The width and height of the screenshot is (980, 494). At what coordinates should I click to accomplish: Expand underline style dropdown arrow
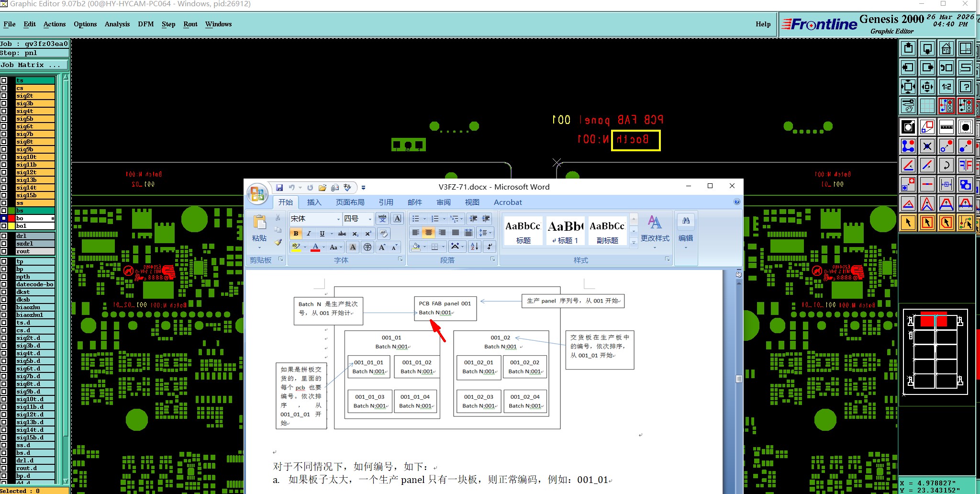332,234
